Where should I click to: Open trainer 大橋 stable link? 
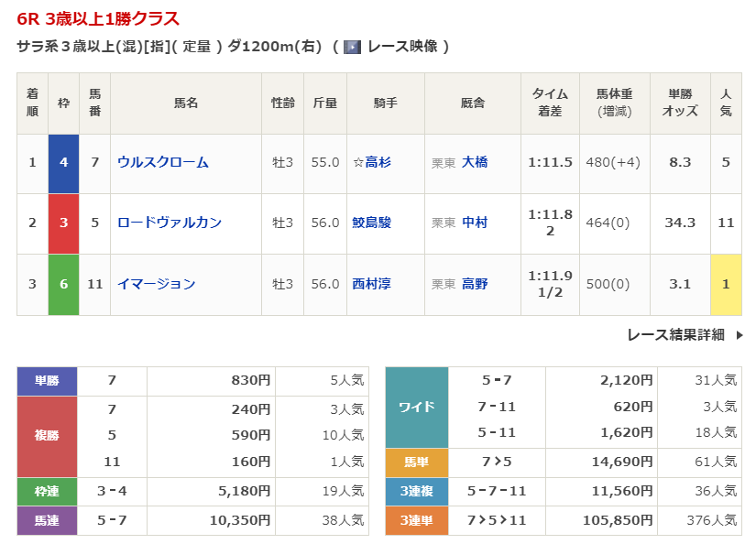point(475,162)
